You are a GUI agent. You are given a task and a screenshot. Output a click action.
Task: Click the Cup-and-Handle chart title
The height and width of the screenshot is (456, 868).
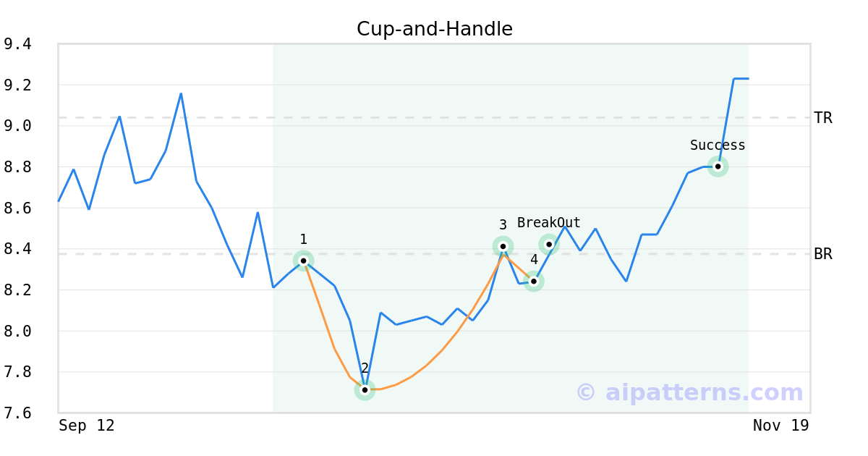coord(434,29)
